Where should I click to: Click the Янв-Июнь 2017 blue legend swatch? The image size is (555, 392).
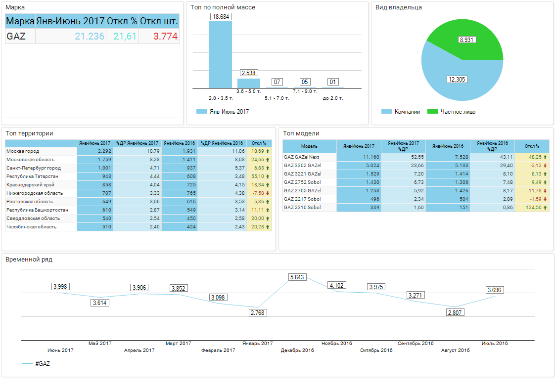pyautogui.click(x=201, y=112)
